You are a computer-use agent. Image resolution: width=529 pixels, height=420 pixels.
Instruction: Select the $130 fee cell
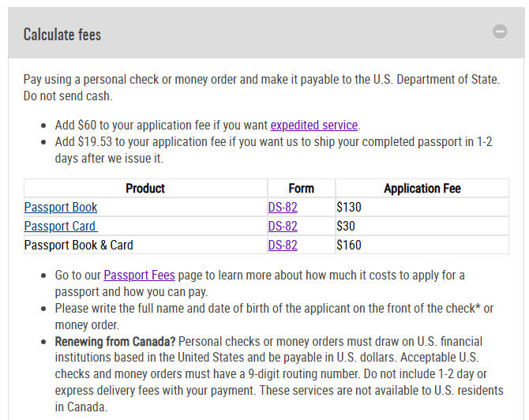(422, 207)
